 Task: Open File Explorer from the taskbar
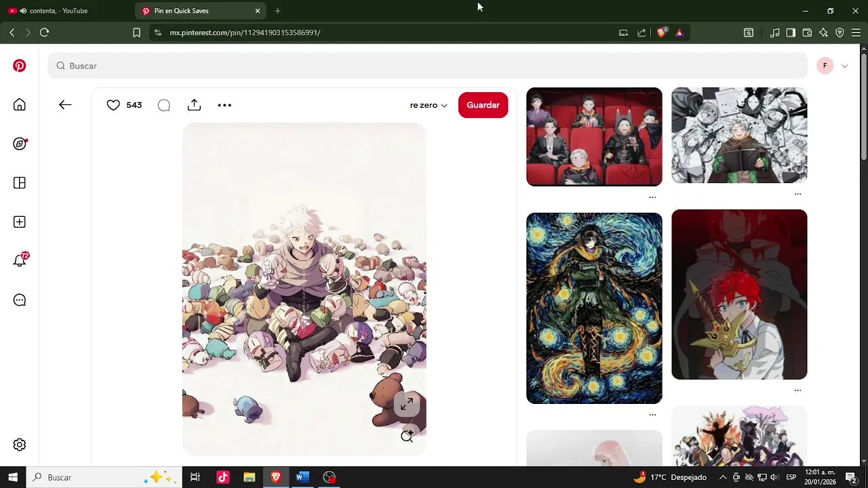(249, 477)
